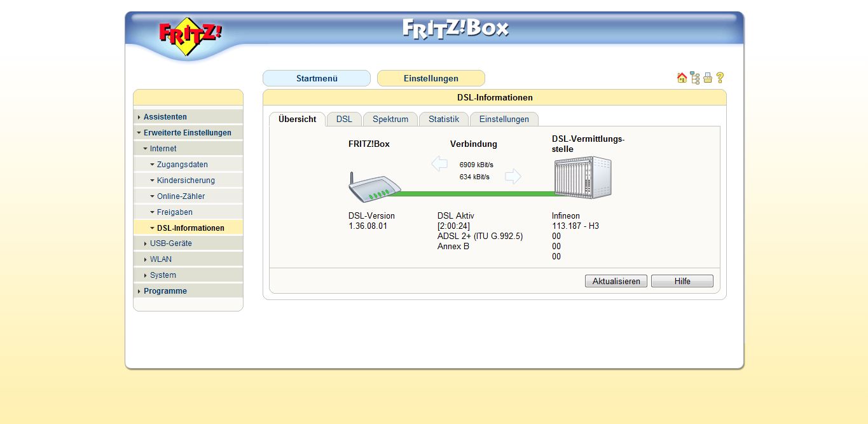Switch to the DSL tab

[x=344, y=119]
